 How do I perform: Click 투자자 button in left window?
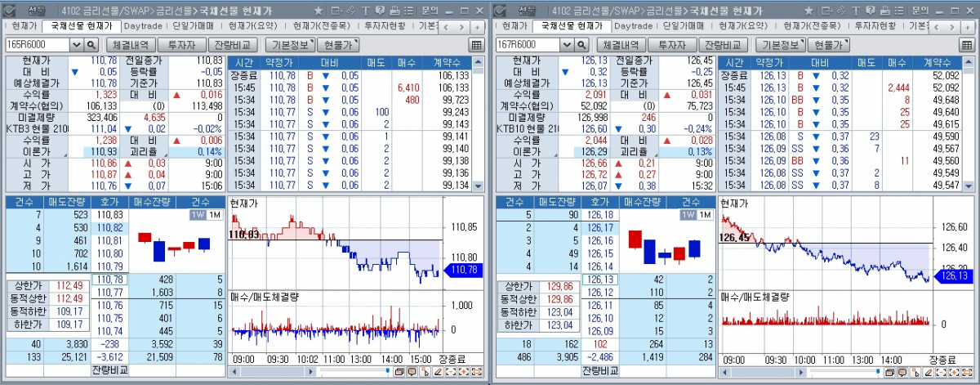pos(180,45)
